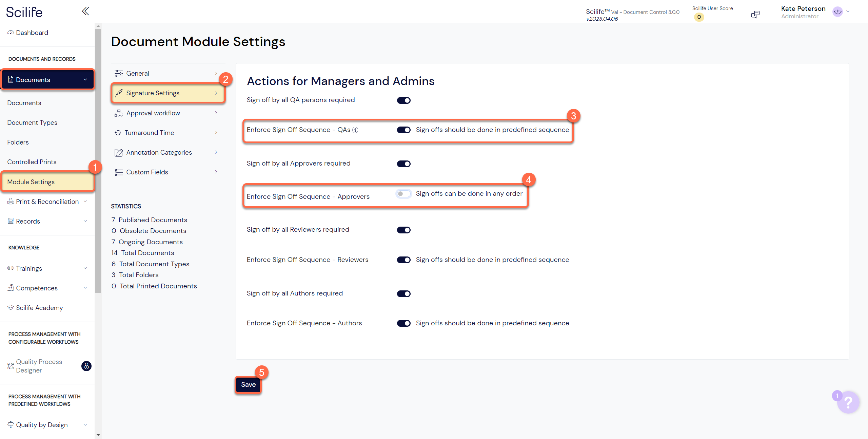This screenshot has width=868, height=439.
Task: Click the sidebar vertical scrollbar
Action: (x=98, y=161)
